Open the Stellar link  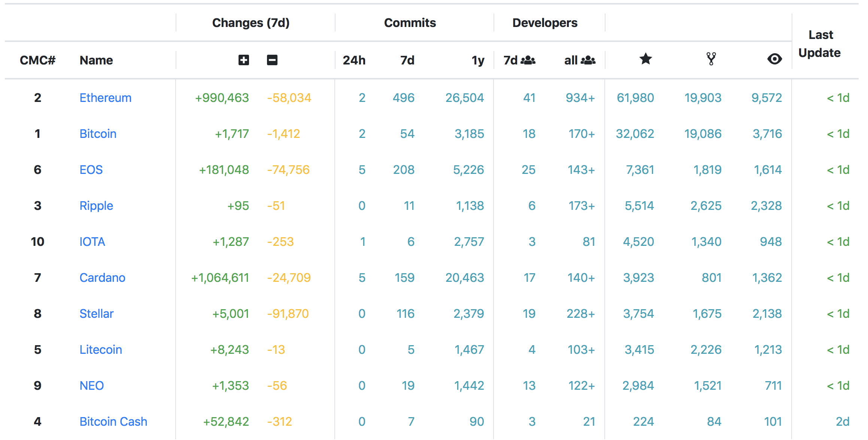pyautogui.click(x=96, y=314)
